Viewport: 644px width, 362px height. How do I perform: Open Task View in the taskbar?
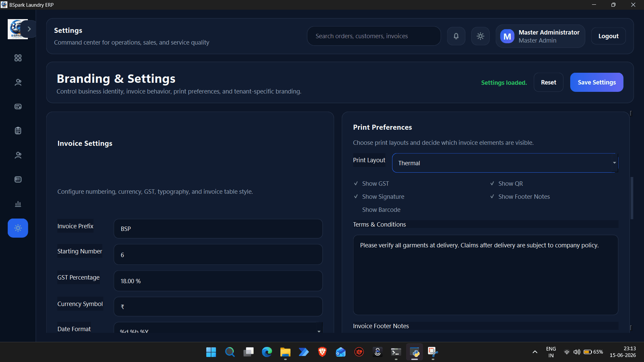tap(249, 352)
